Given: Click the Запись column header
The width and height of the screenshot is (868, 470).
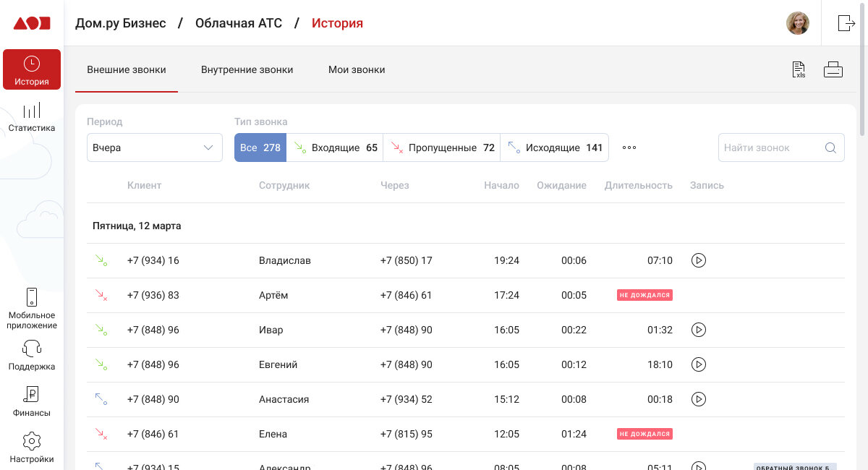Looking at the screenshot, I should [707, 185].
